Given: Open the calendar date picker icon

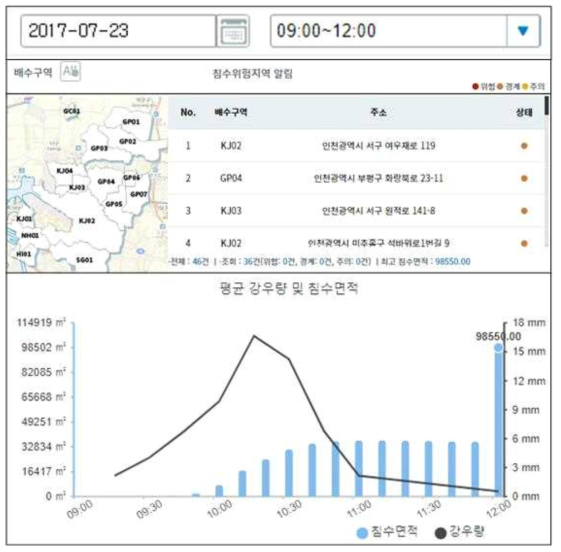Looking at the screenshot, I should tap(233, 31).
